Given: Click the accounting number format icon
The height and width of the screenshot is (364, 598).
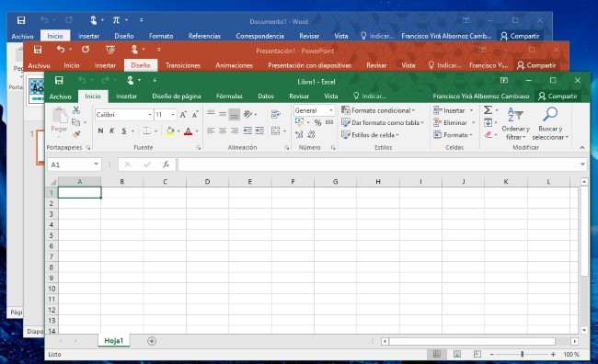Looking at the screenshot, I should click(x=299, y=122).
